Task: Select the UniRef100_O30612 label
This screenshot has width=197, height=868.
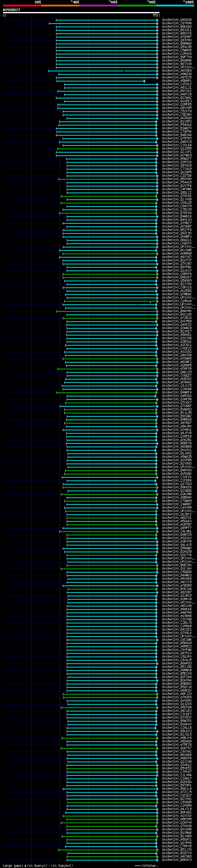Action: point(177,765)
